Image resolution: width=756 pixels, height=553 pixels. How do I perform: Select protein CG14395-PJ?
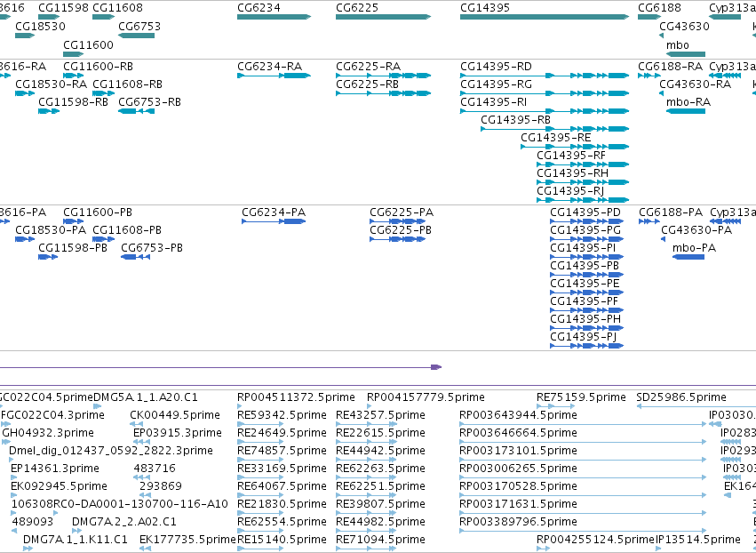point(587,346)
